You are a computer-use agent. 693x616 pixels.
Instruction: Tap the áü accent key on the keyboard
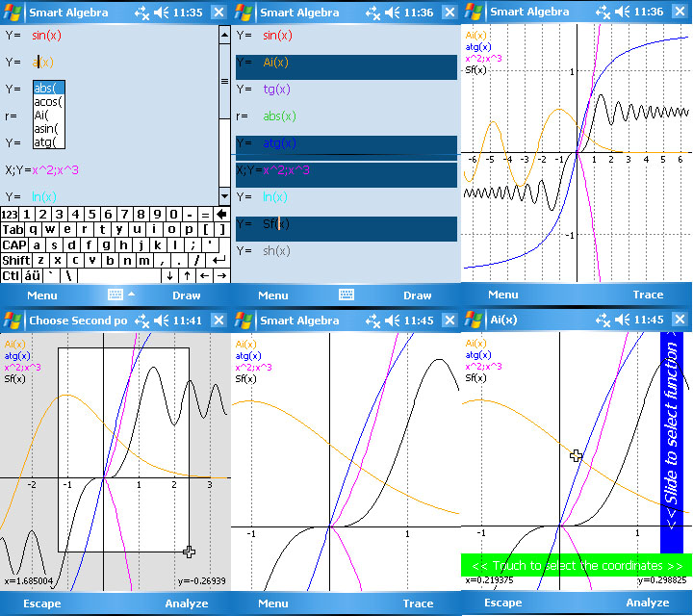coord(33,275)
